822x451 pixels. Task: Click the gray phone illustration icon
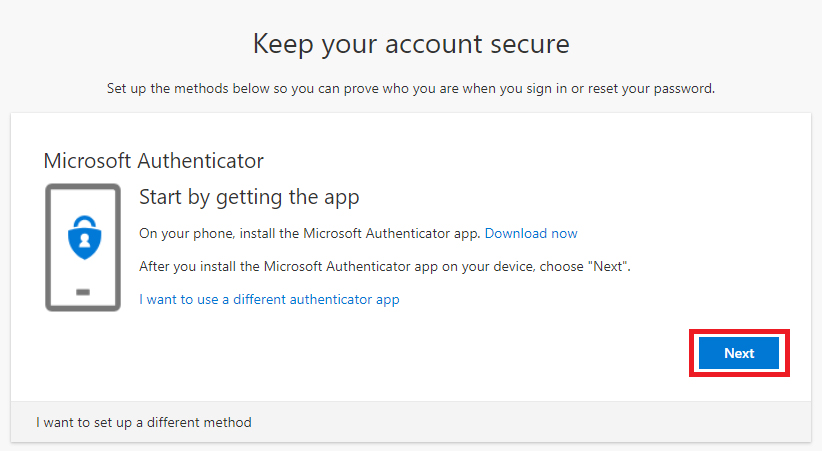83,248
